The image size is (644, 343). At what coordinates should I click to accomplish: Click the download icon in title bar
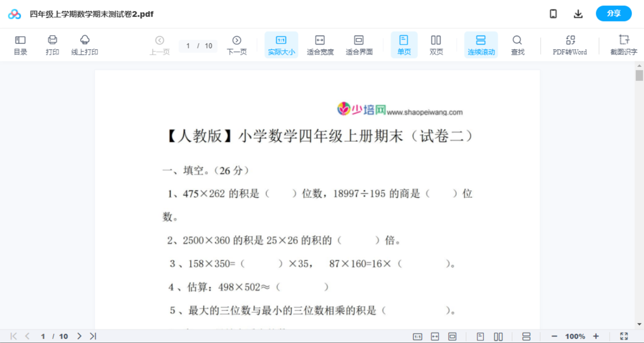coord(578,13)
